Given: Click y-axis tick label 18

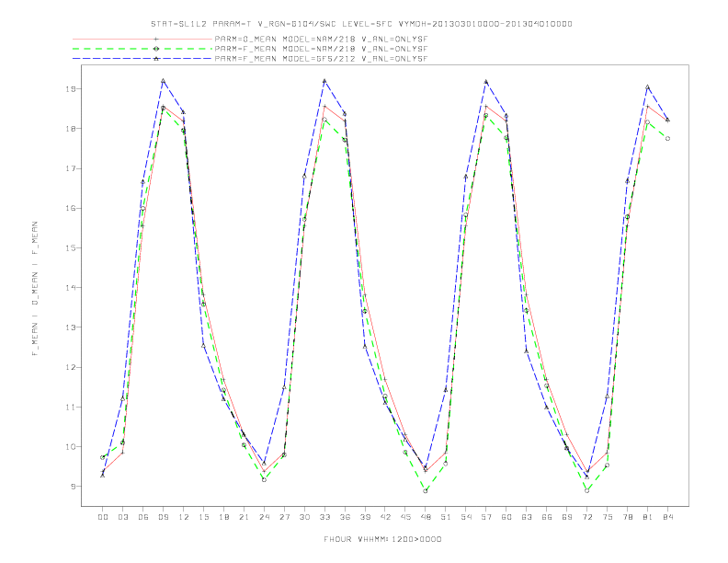Looking at the screenshot, I should [x=71, y=129].
